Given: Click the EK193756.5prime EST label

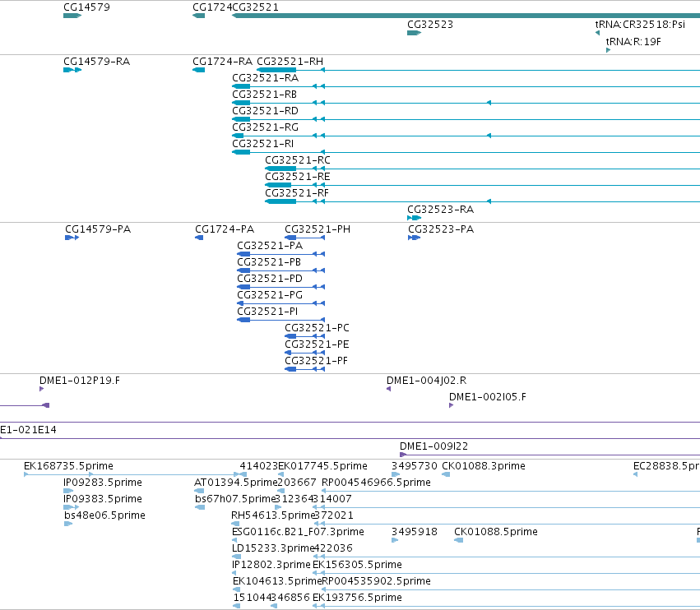Looking at the screenshot, I should coord(357,598).
